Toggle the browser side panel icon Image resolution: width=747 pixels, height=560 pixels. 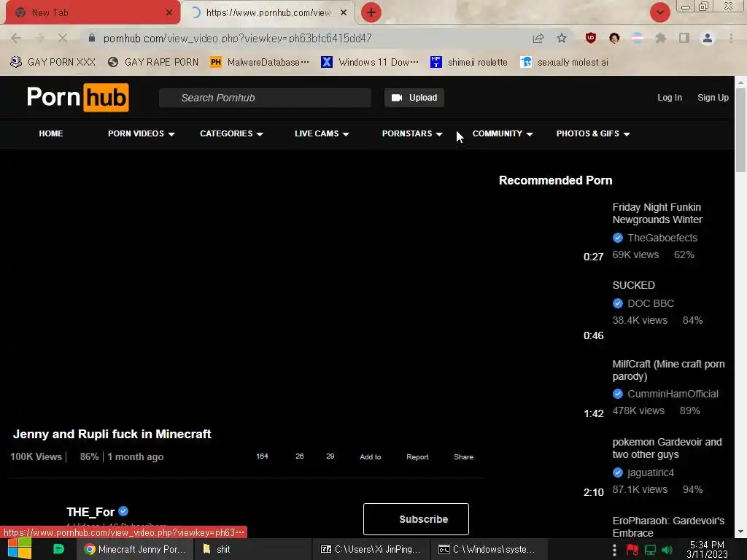pyautogui.click(x=684, y=38)
